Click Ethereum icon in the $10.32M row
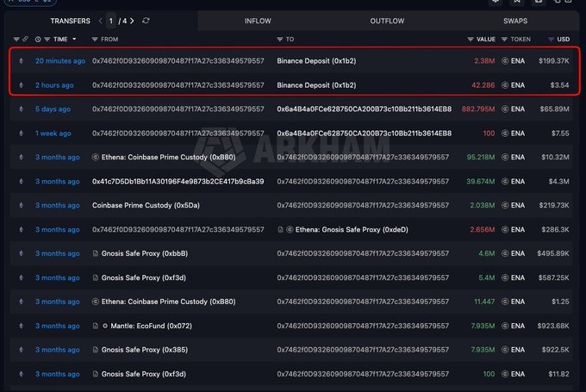Viewport: 586px width, 392px height. (x=22, y=158)
